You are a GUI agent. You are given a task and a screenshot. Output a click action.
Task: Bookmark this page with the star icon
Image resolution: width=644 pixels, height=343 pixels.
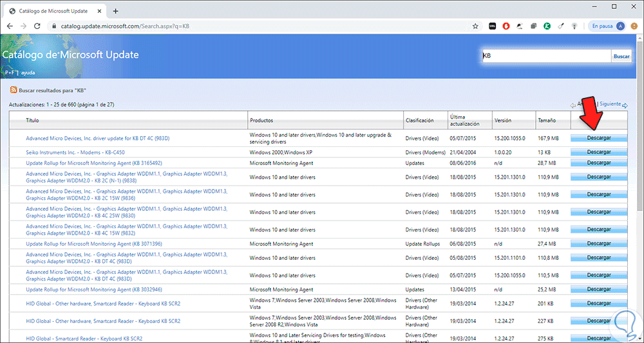click(x=475, y=26)
